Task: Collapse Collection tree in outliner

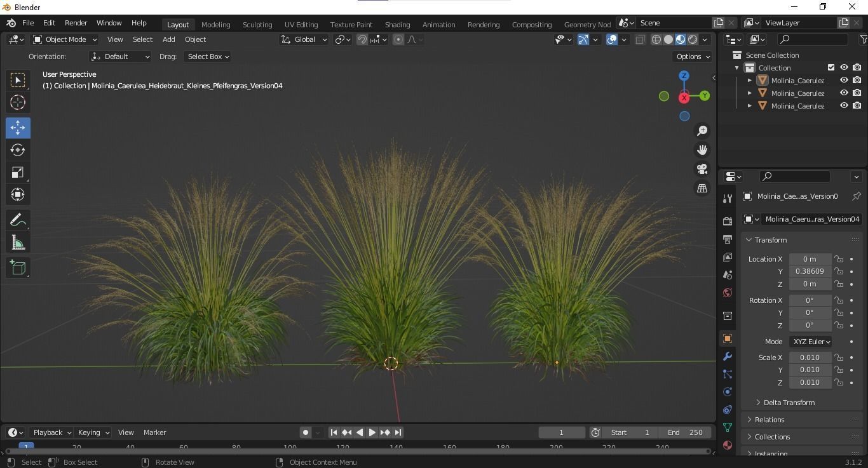Action: coord(737,68)
